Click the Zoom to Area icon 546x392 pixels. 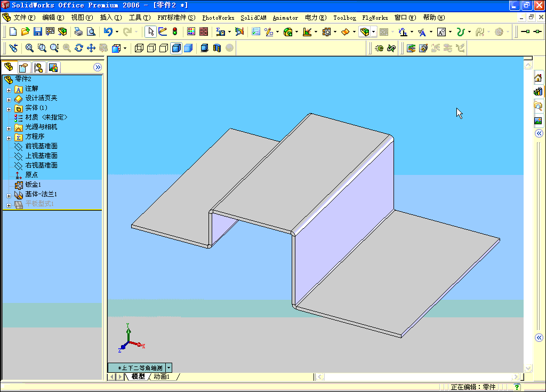[42, 48]
